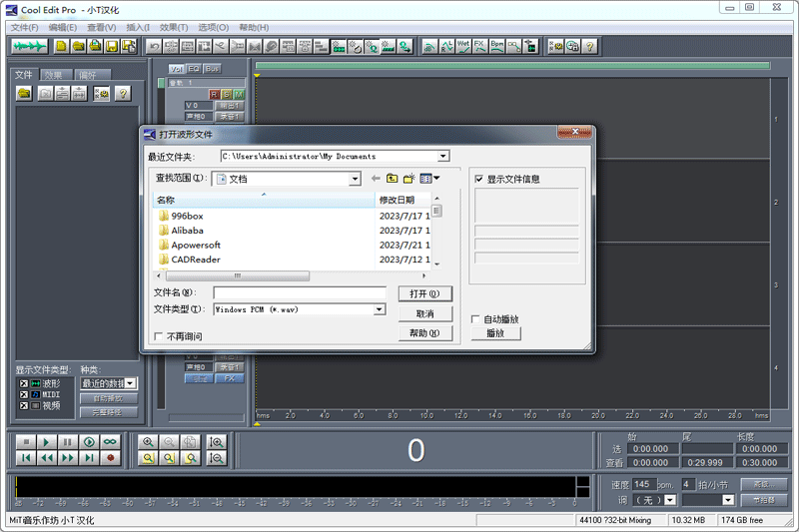Click the dB volume envelope icon

tap(429, 47)
